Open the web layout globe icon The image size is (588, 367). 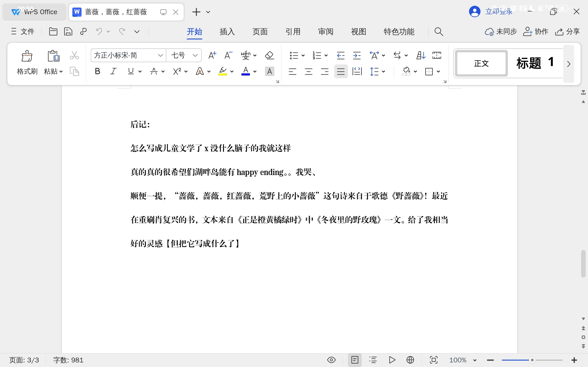[x=410, y=360]
